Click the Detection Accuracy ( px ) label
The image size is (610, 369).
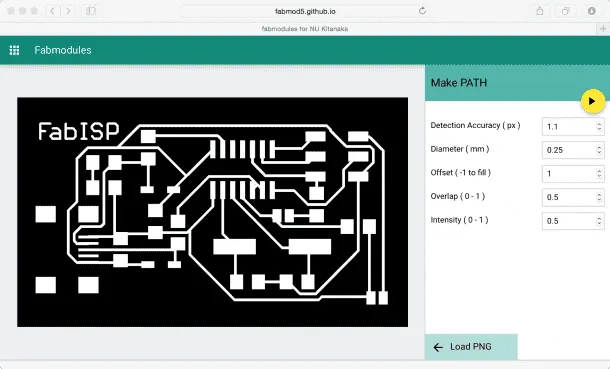(x=475, y=126)
